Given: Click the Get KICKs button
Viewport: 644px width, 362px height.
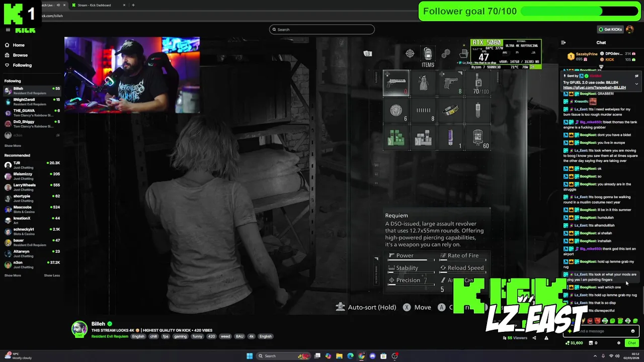Looking at the screenshot, I should coord(610,29).
